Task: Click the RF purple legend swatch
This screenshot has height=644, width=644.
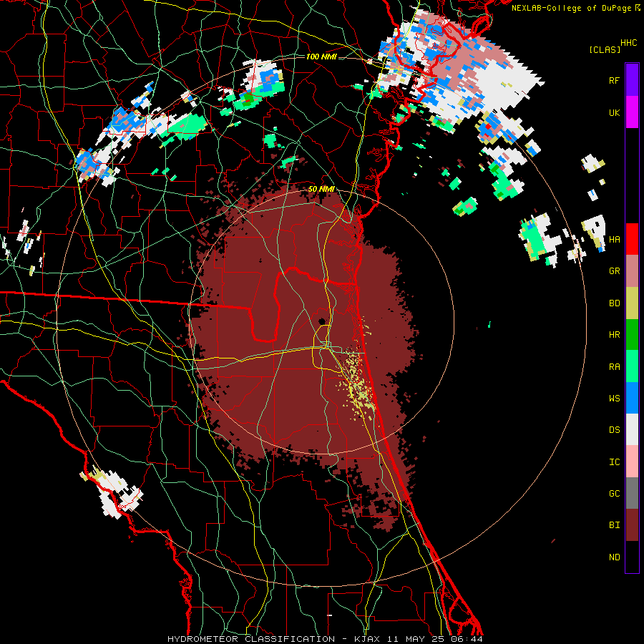Action: (x=632, y=80)
